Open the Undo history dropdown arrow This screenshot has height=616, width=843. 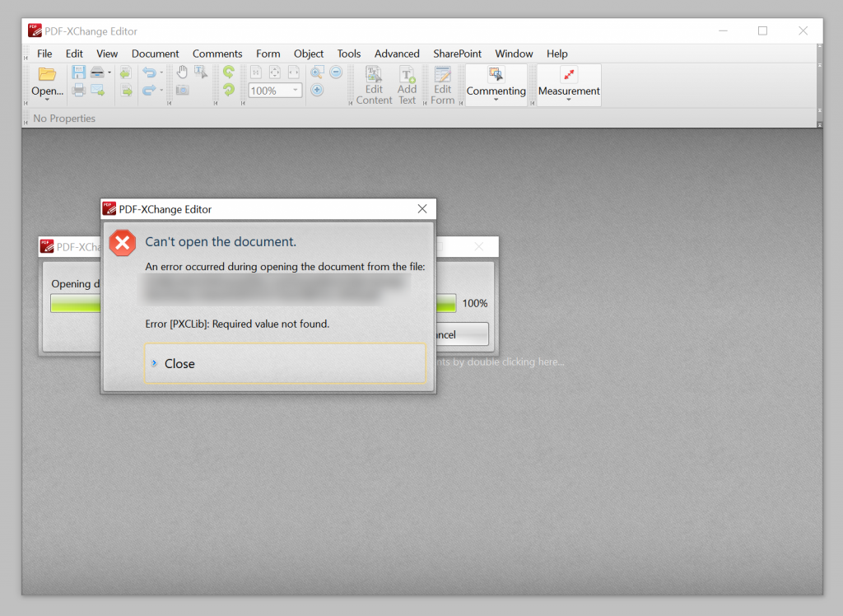coord(161,72)
